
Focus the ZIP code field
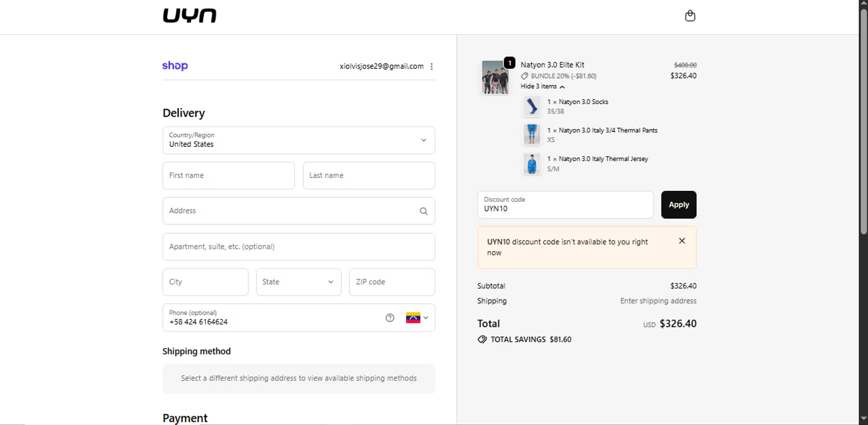click(392, 282)
